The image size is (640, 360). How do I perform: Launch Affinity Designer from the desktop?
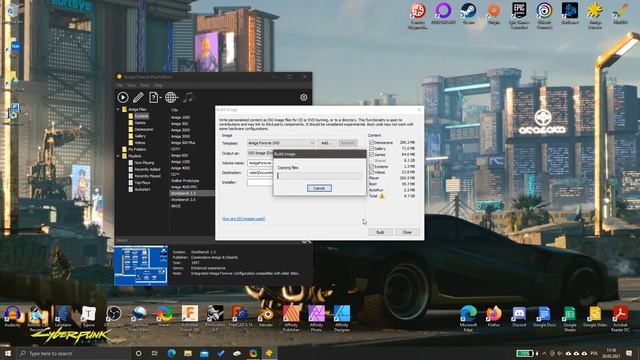342,318
